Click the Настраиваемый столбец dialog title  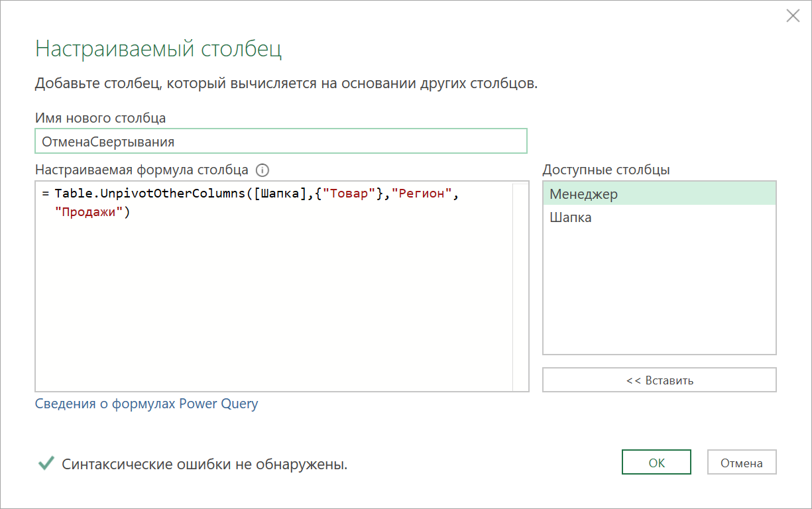158,49
